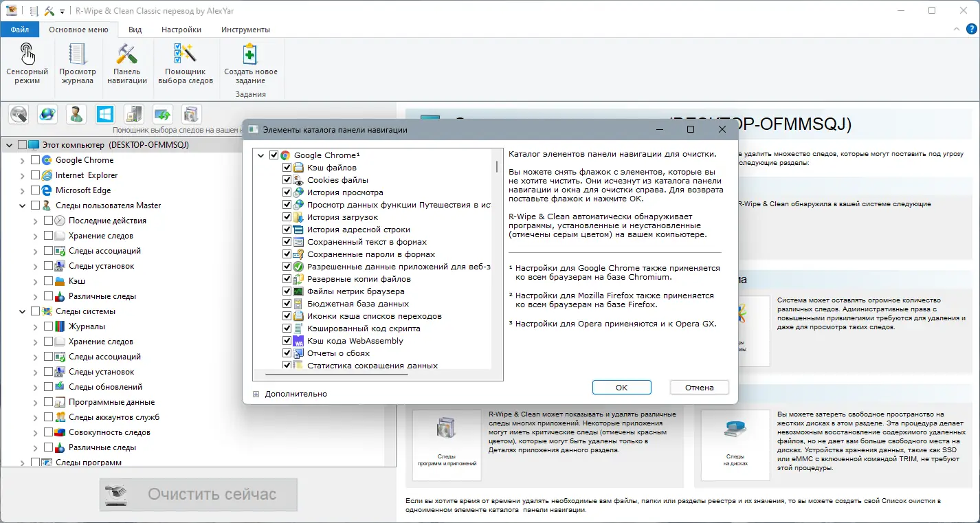Screen dimensions: 980x523
Task: Click the Cookies файлы icon in the dialog
Action: point(298,180)
